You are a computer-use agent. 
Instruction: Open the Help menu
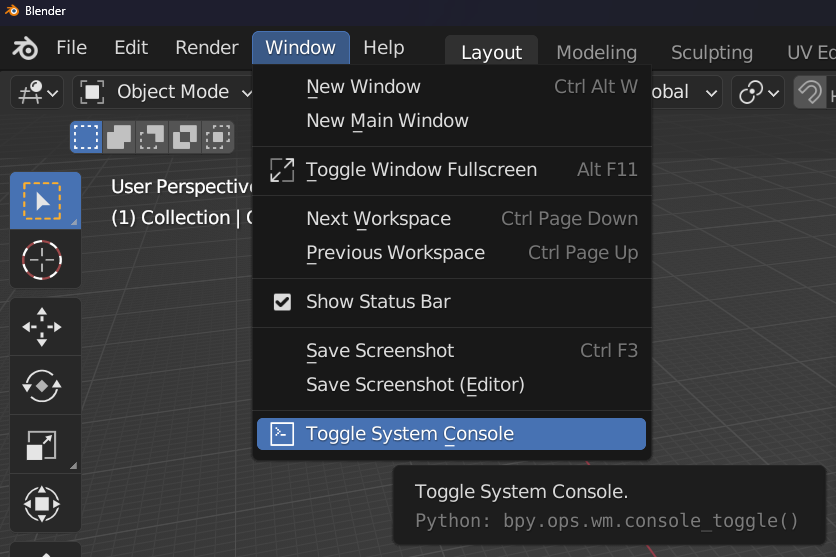[x=384, y=48]
